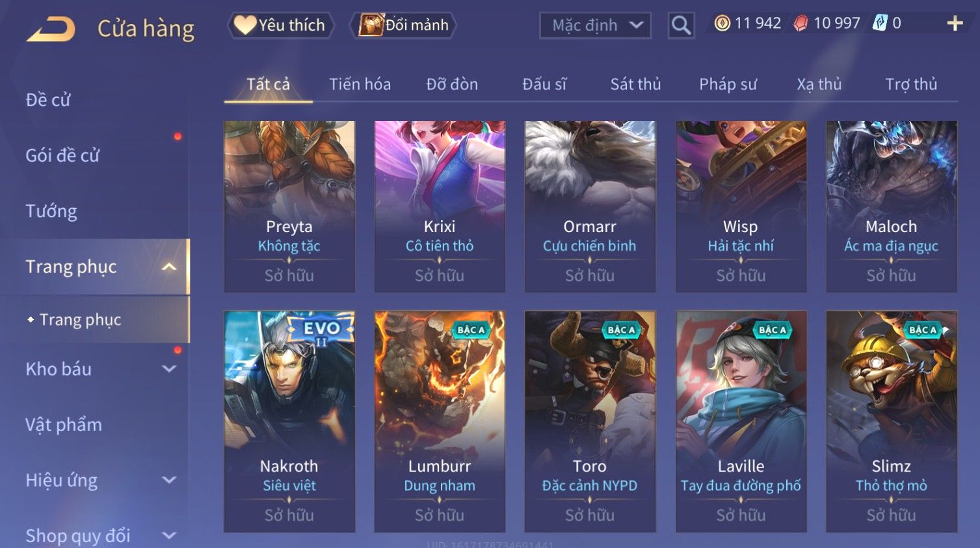The height and width of the screenshot is (548, 980).
Task: Expand the Hiệu ứng section
Action: (x=169, y=480)
